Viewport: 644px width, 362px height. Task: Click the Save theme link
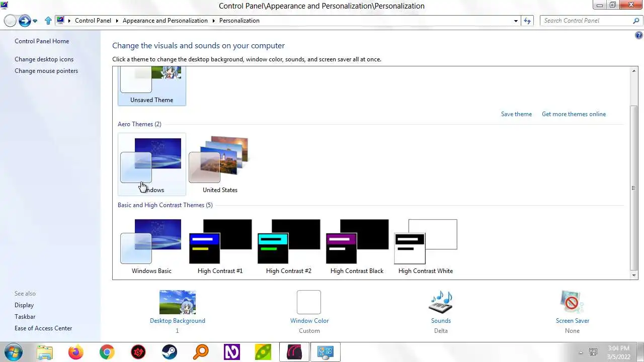click(x=516, y=114)
